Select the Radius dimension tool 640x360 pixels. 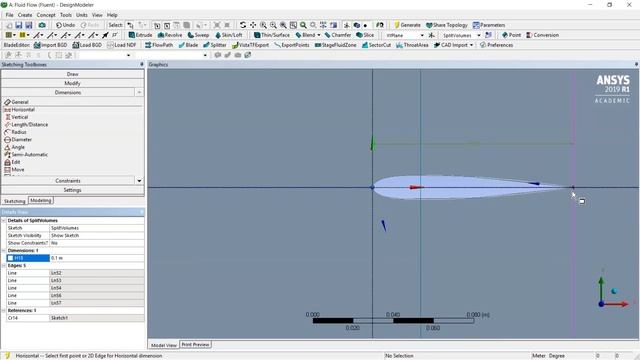(16, 132)
